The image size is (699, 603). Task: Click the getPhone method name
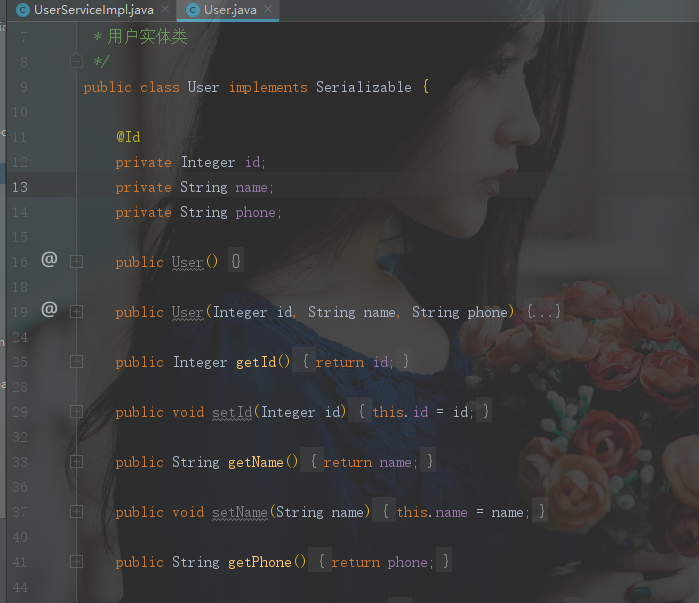point(260,562)
